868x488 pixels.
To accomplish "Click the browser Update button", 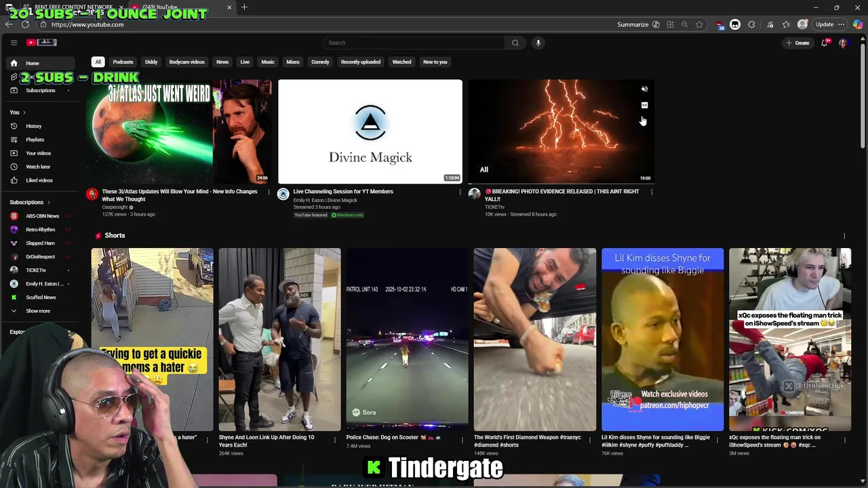I will click(x=830, y=24).
